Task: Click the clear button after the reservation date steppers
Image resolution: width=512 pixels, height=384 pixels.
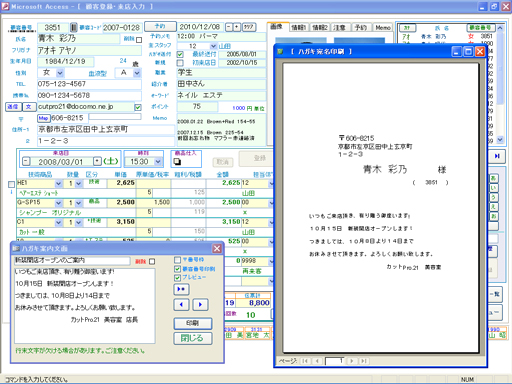Action: pyautogui.click(x=249, y=27)
